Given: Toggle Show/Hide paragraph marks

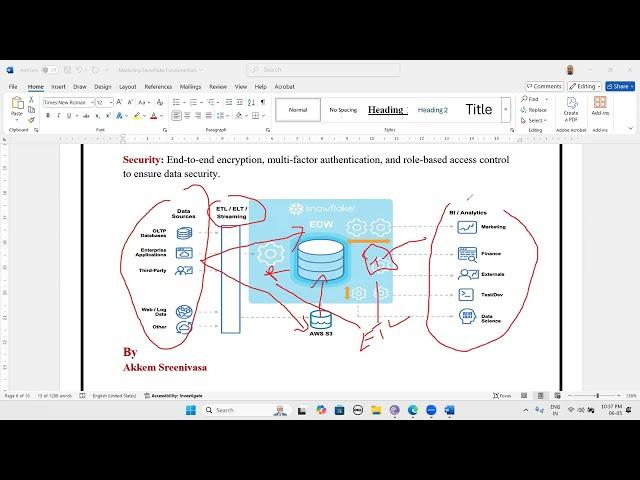Looking at the screenshot, I should click(x=263, y=102).
